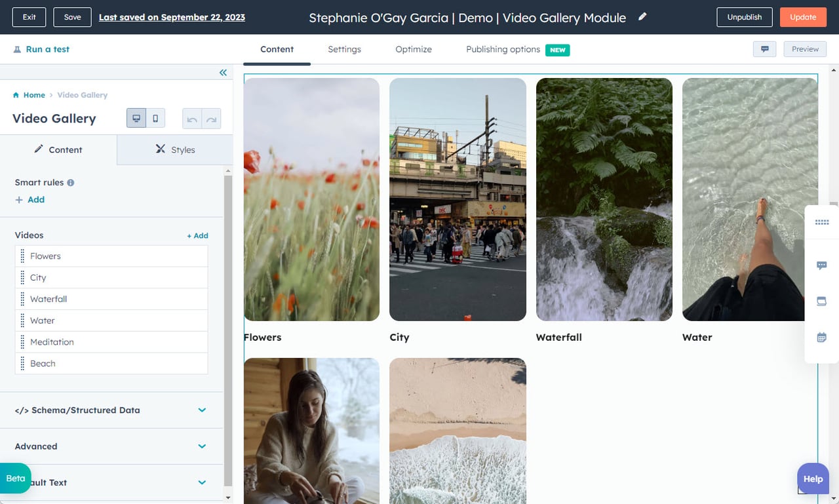The height and width of the screenshot is (504, 839).
Task: Click the Exit button
Action: tap(29, 17)
